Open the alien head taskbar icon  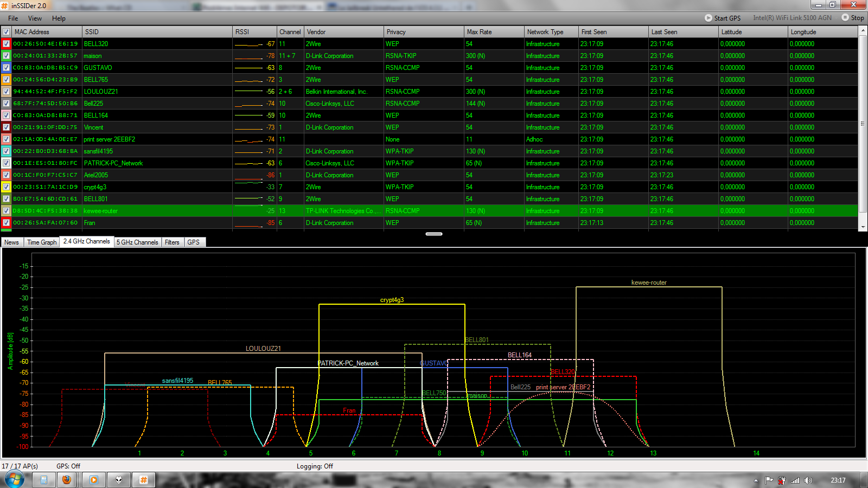(x=119, y=480)
